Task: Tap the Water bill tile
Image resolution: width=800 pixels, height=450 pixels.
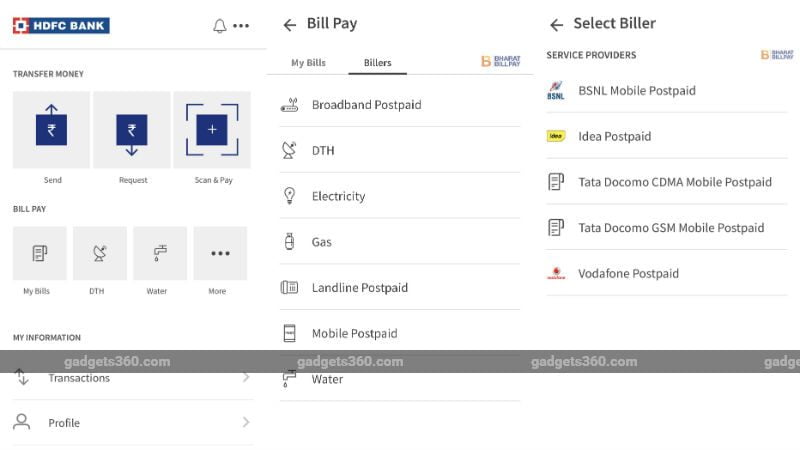Action: (x=160, y=254)
